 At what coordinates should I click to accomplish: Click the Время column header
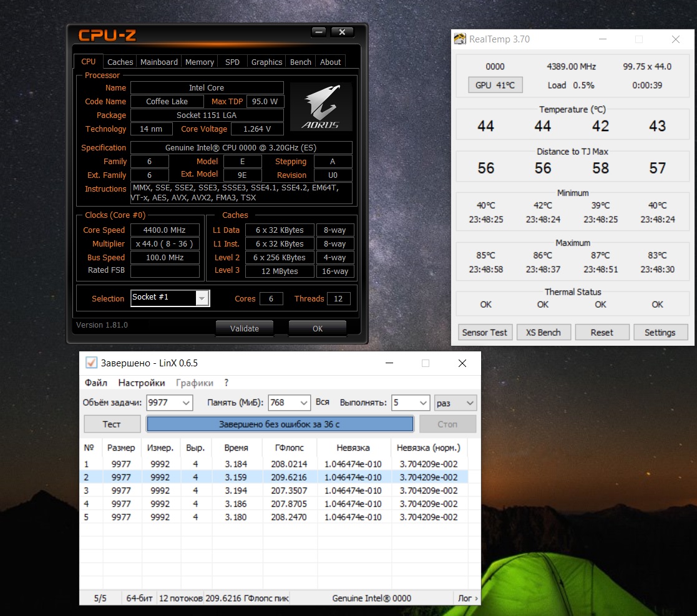(x=236, y=447)
